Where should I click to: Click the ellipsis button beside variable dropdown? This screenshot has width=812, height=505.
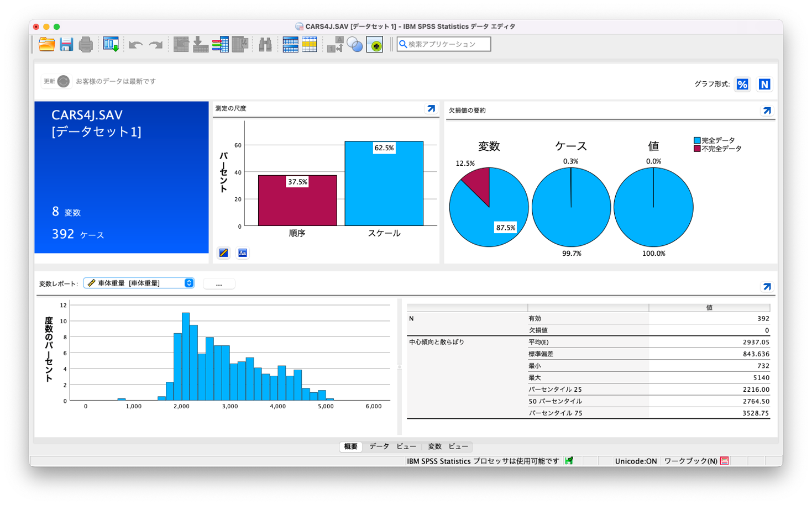[x=219, y=283]
